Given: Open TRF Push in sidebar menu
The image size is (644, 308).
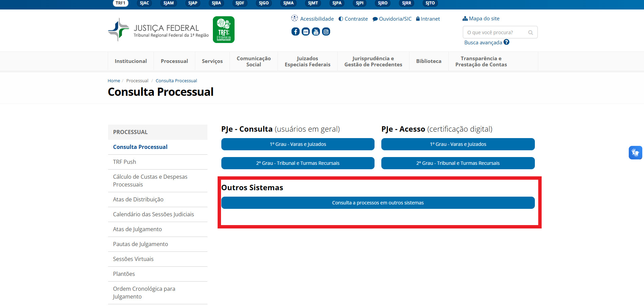Looking at the screenshot, I should (124, 162).
